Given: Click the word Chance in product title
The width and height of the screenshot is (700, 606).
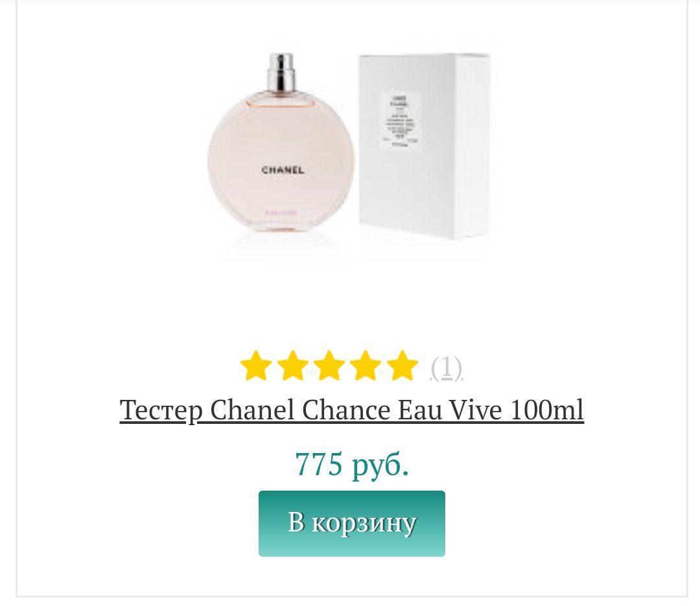Looking at the screenshot, I should coord(346,410).
